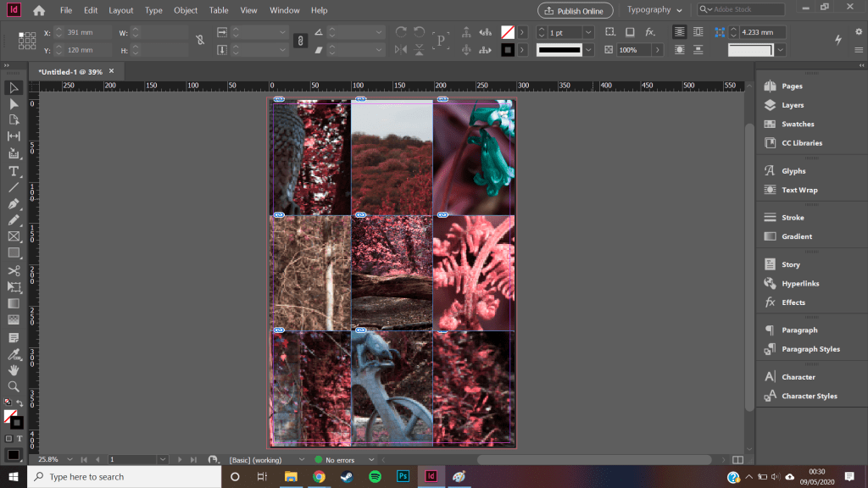Open the Swatches panel
The width and height of the screenshot is (868, 488).
tap(797, 124)
